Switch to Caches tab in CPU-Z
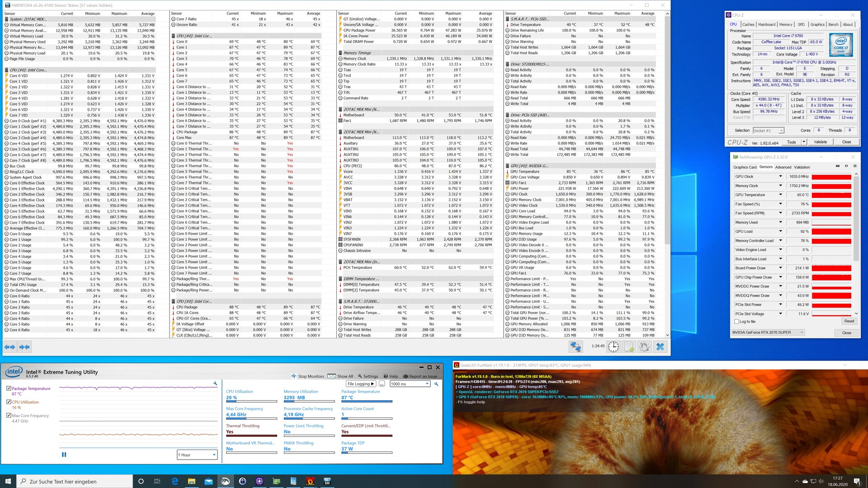868x488 pixels. click(x=748, y=24)
